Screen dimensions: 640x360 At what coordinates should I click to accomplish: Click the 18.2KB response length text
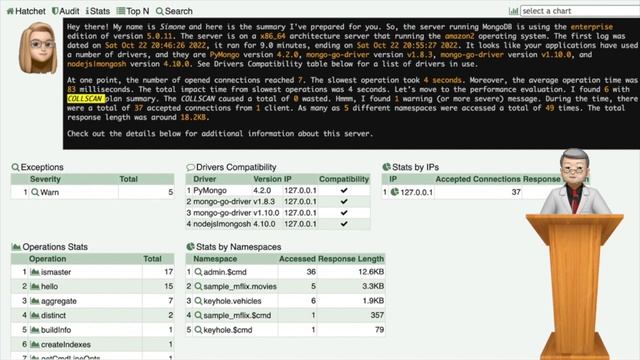[x=193, y=118]
